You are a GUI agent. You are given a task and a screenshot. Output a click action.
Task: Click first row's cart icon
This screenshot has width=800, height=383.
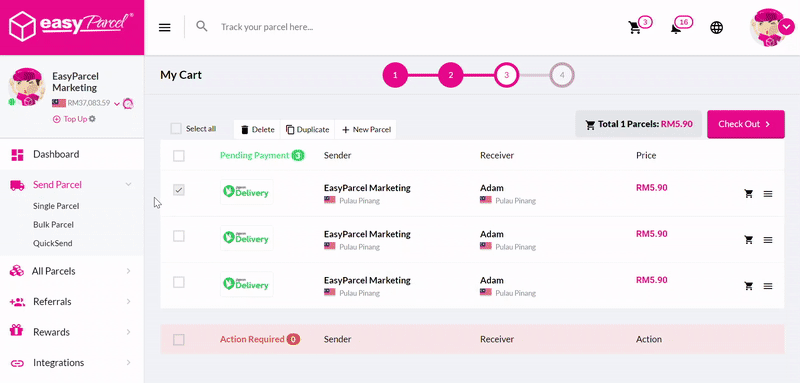748,193
